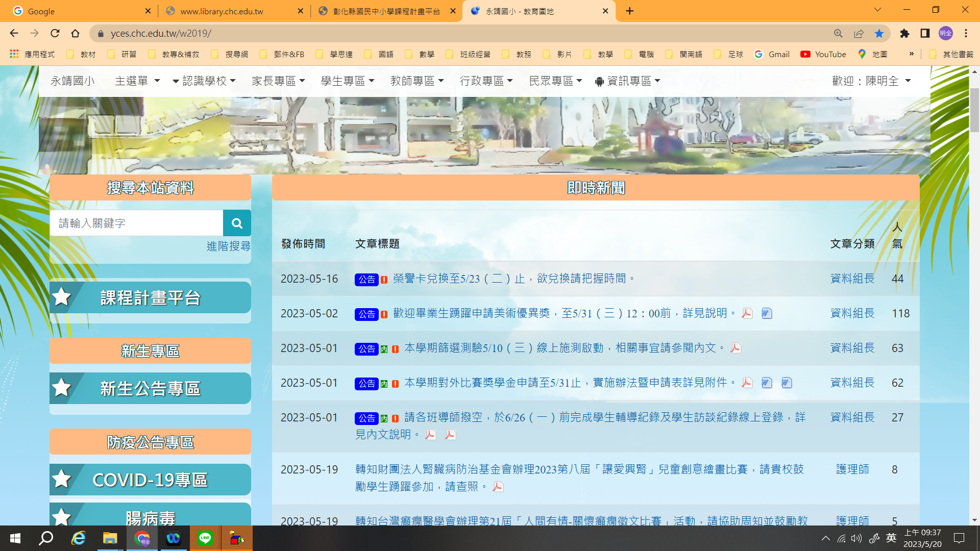
Task: Open a new browser tab
Action: 630,11
